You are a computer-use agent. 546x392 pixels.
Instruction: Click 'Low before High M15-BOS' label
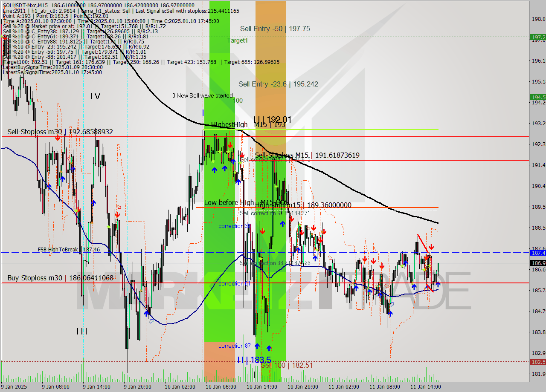247,202
